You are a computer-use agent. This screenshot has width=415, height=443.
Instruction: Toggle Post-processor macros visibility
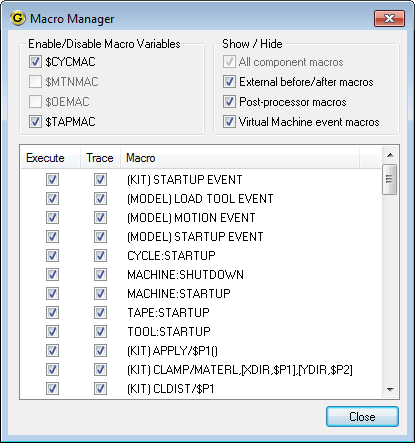229,102
